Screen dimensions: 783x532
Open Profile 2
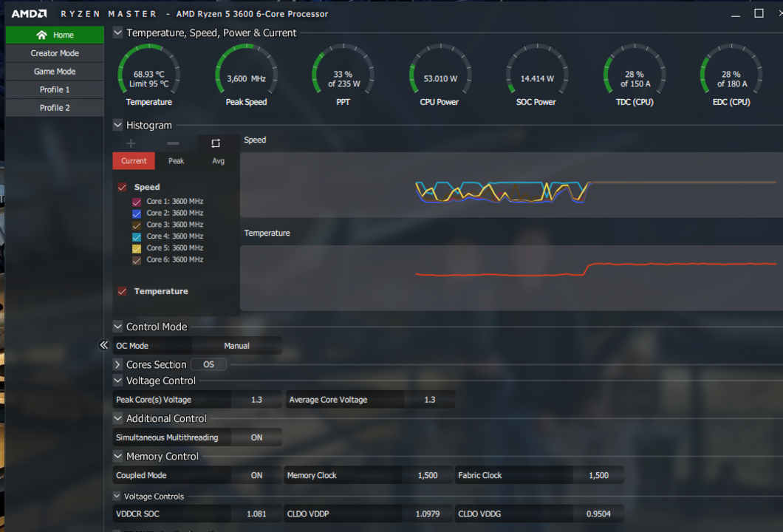point(55,107)
